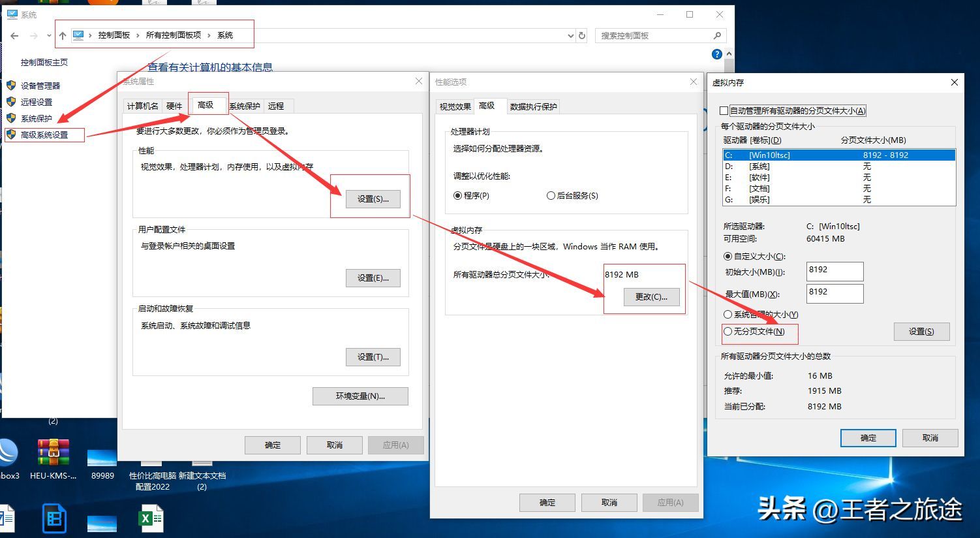Viewport: 980px width, 538px height.
Task: Open 系统保护 link in the left sidebar
Action: [x=37, y=118]
